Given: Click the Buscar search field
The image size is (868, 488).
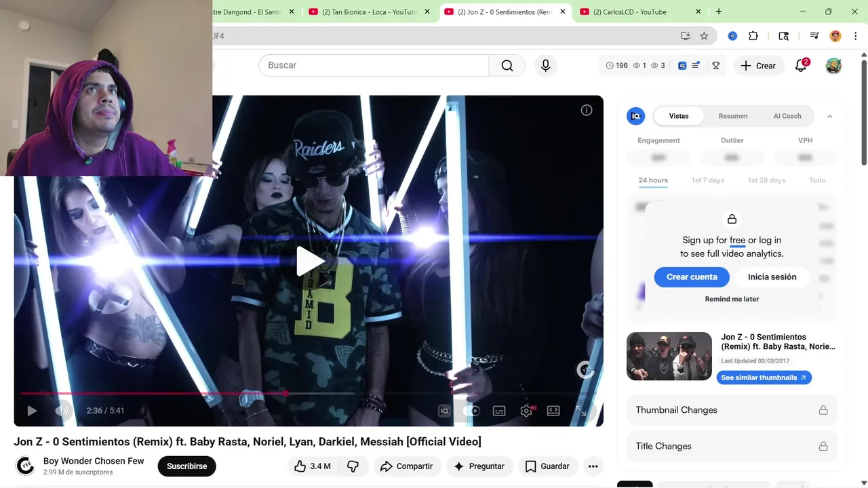Looking at the screenshot, I should pyautogui.click(x=374, y=65).
